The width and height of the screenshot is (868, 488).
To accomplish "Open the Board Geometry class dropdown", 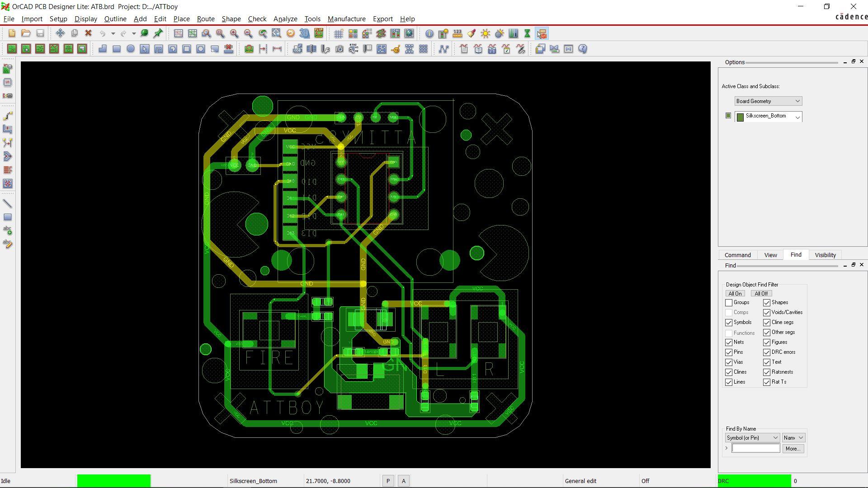I will tap(769, 101).
